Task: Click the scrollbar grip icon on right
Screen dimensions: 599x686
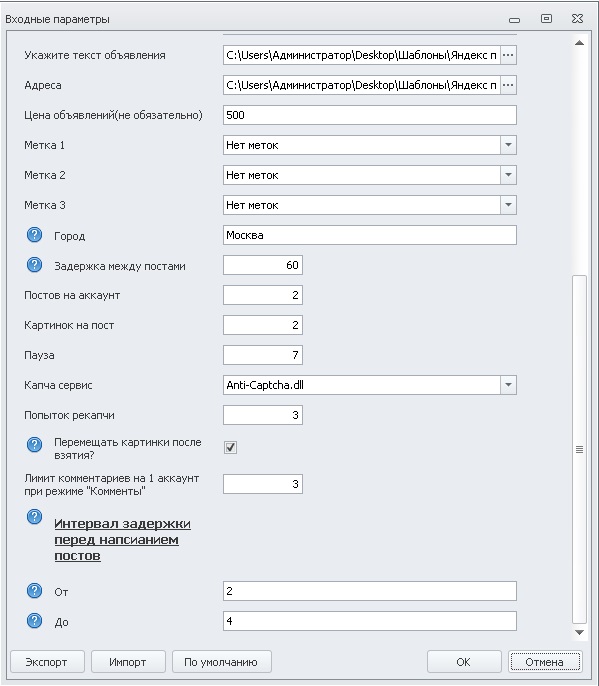Action: tap(579, 449)
